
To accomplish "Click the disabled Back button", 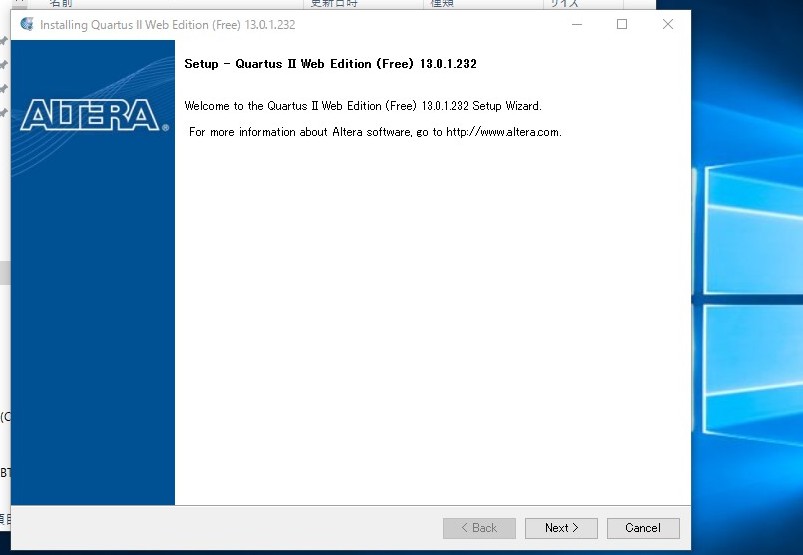I will point(479,528).
